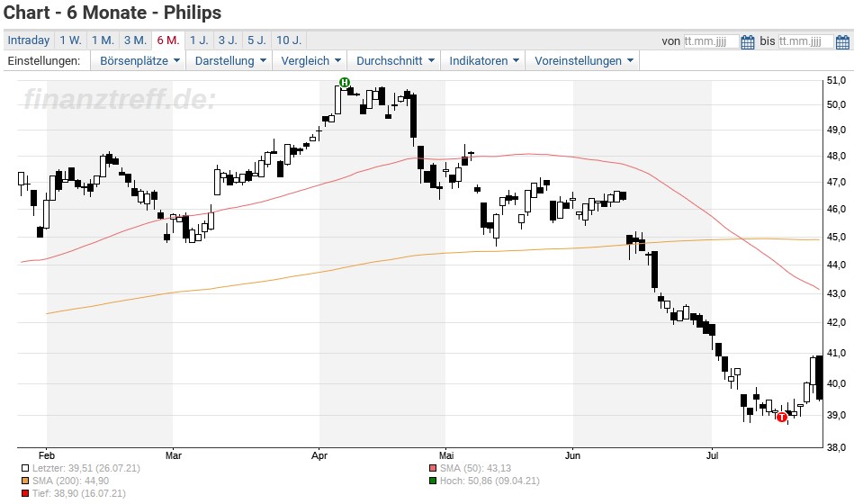Viewport: 854px width, 504px height.
Task: Click the 'Feb' x-axis label
Action: (x=47, y=455)
